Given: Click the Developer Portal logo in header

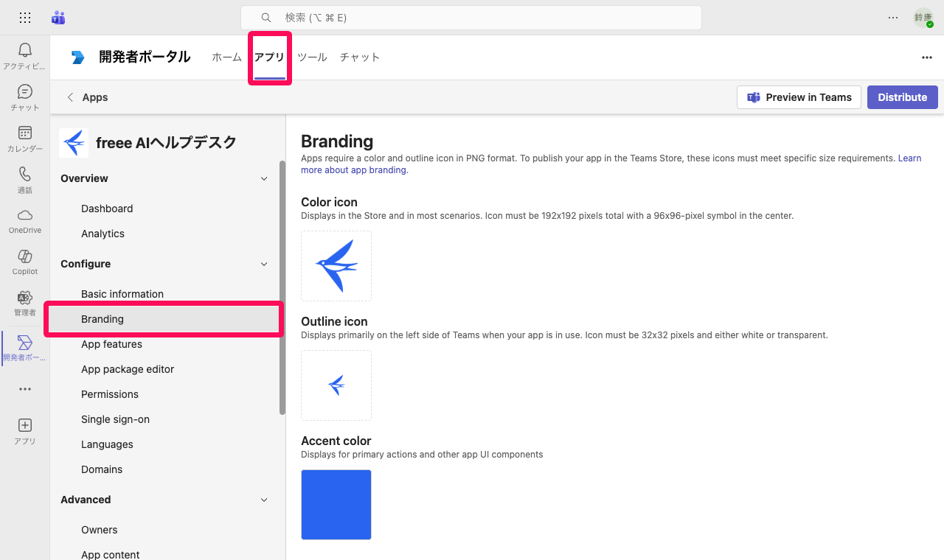Looking at the screenshot, I should (x=77, y=57).
